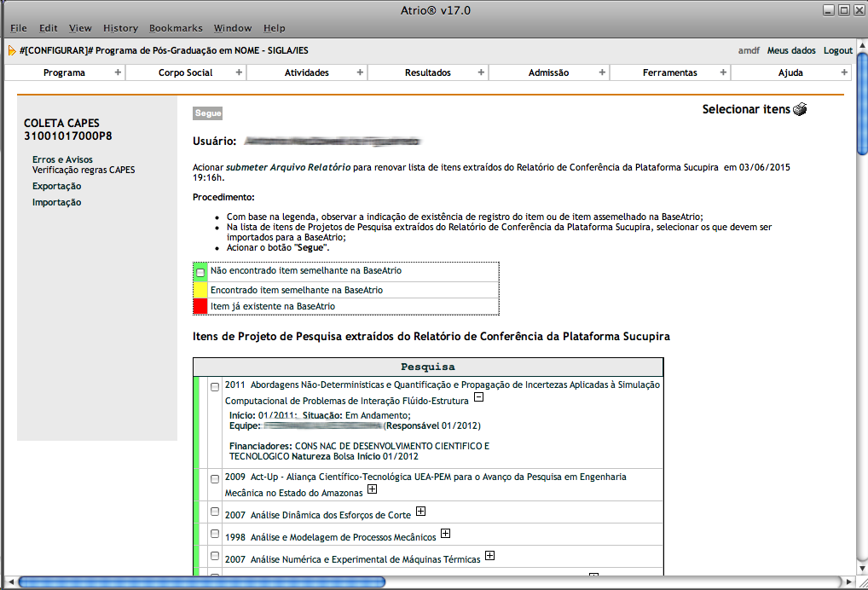Click the orange arrow icon before #[CONFIGURAR]#
Image resolution: width=868 pixels, height=590 pixels.
click(x=12, y=50)
